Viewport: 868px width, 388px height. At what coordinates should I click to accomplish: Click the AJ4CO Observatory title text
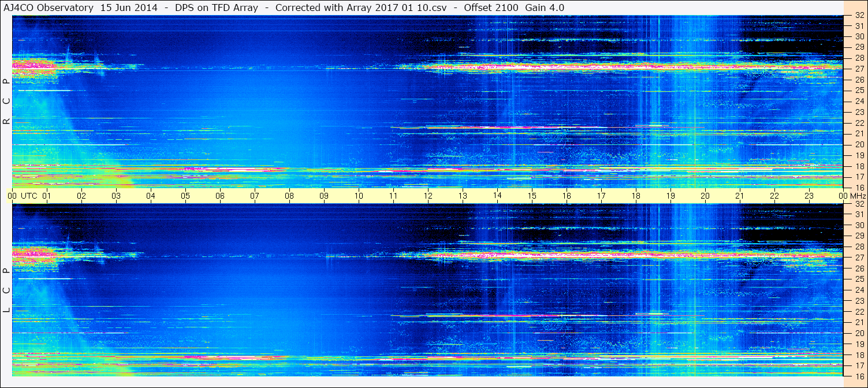[47, 8]
